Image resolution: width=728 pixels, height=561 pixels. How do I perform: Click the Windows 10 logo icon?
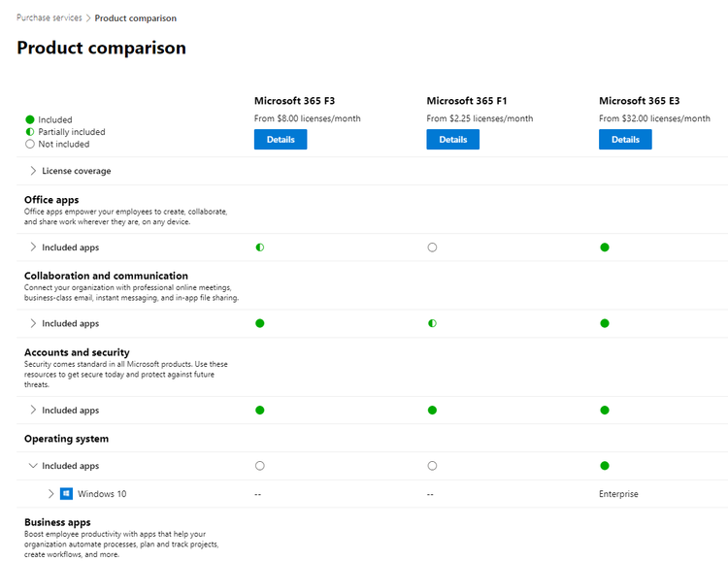coord(66,494)
